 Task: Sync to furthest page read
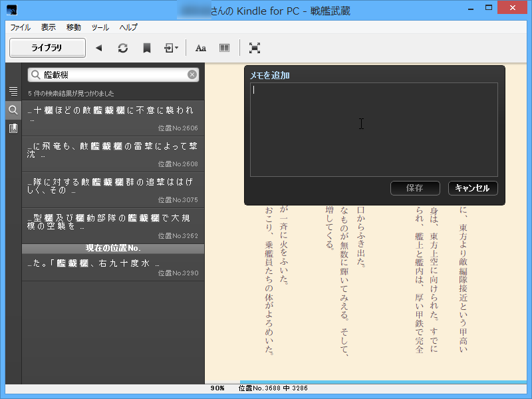123,47
